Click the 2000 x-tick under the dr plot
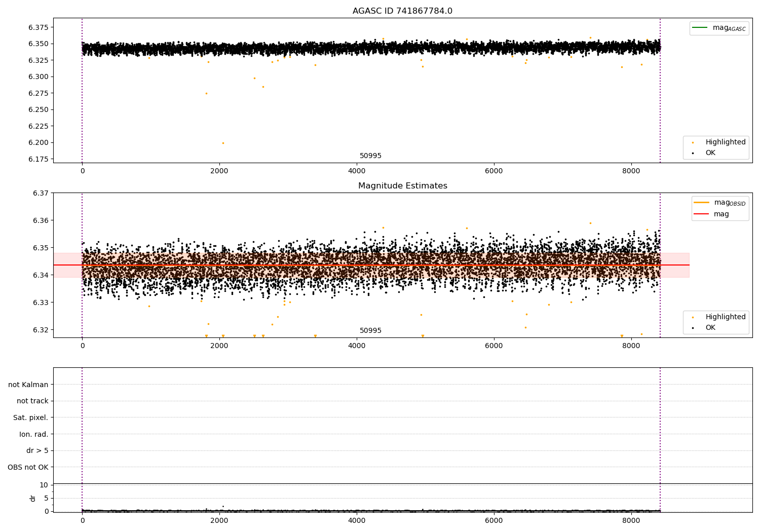This screenshot has height=532, width=760. (219, 520)
